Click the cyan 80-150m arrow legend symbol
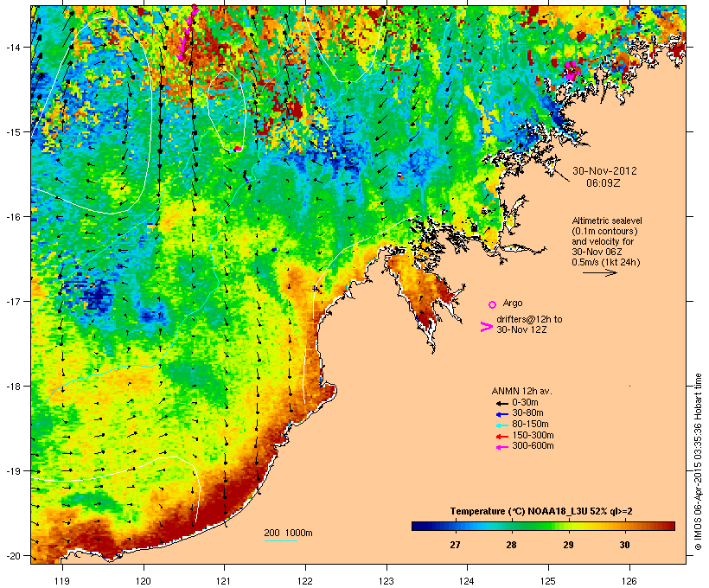 502,425
